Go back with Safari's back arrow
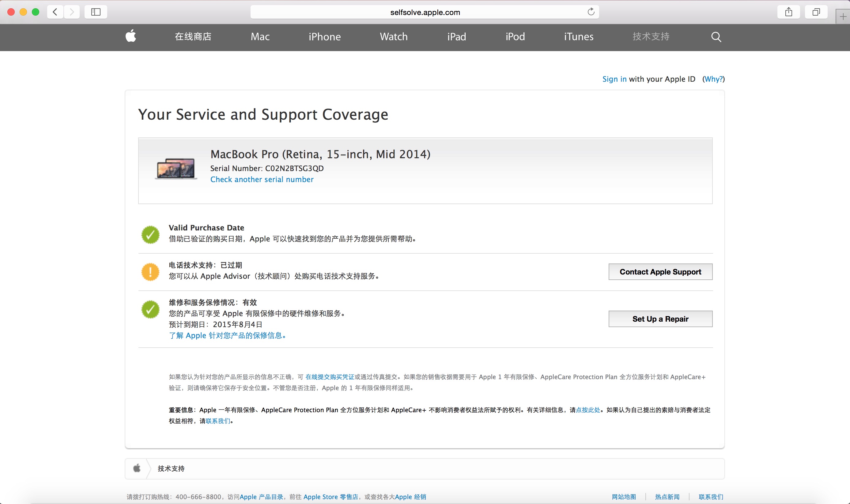This screenshot has width=850, height=504. coord(55,12)
